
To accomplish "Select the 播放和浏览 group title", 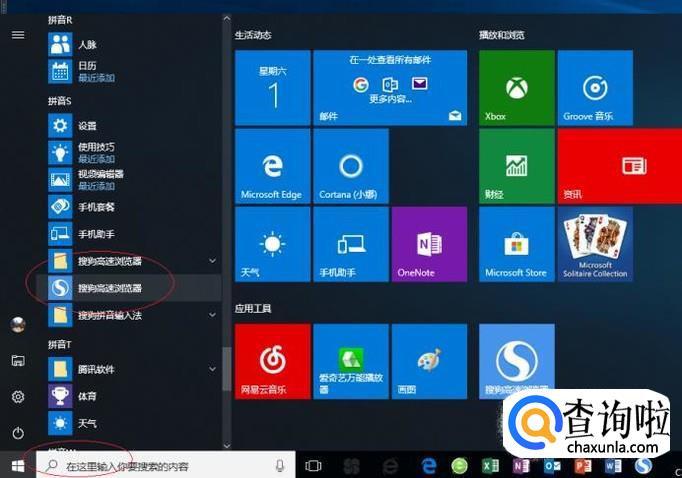I will (501, 35).
